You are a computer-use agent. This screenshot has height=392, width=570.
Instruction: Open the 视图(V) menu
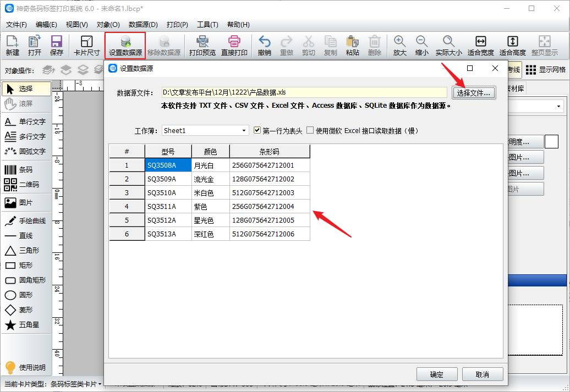coord(76,25)
